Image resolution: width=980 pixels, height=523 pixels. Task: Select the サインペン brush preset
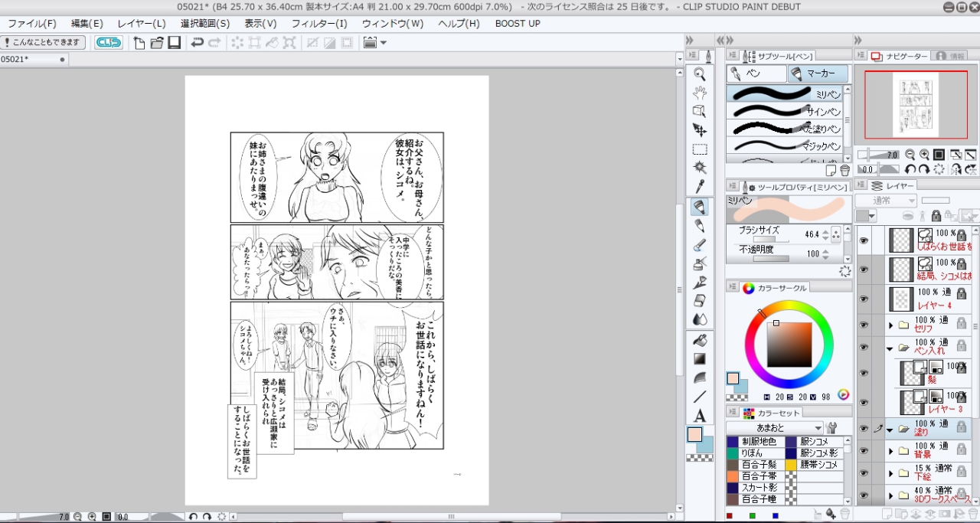784,111
